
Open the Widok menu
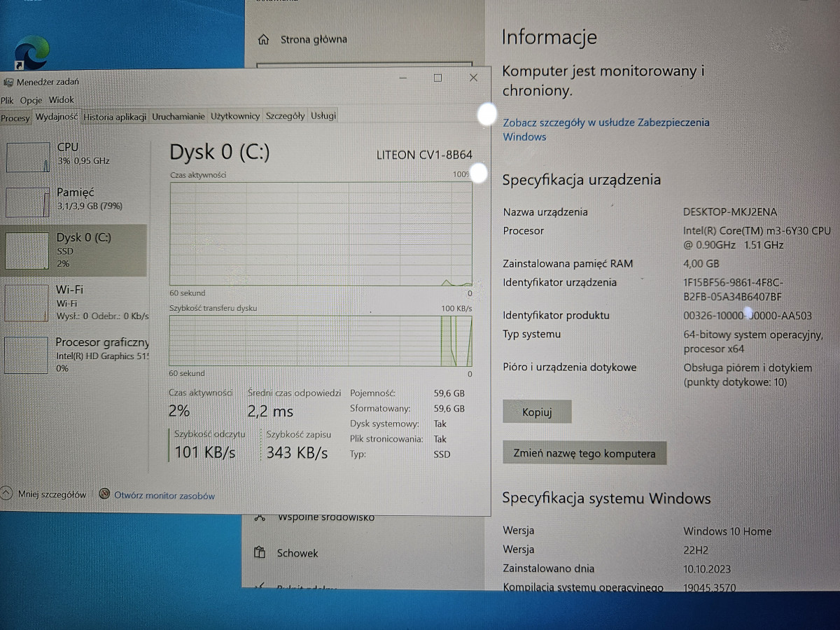pyautogui.click(x=61, y=100)
